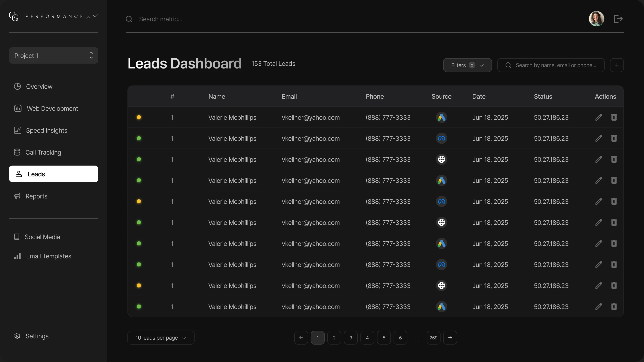Click the globe source icon in third row
The height and width of the screenshot is (362, 644).
pyautogui.click(x=441, y=159)
